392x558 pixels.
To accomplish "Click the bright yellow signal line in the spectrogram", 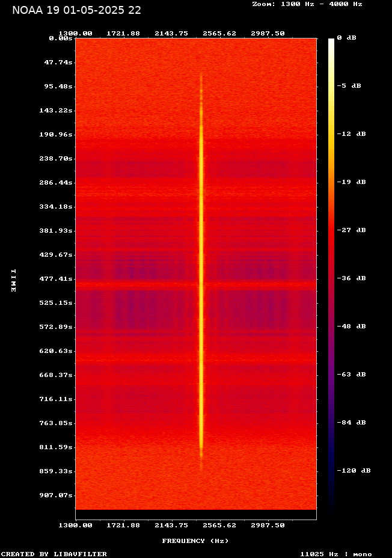I will tap(201, 271).
